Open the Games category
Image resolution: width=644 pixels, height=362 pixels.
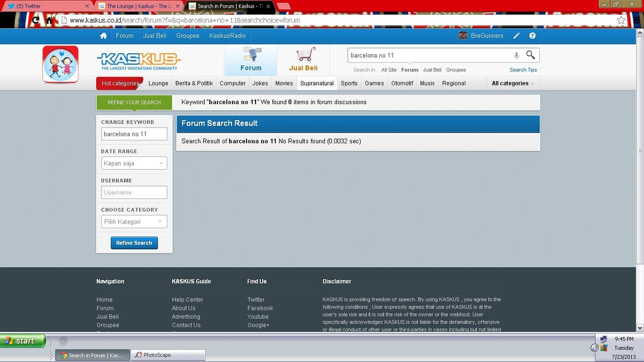coord(374,83)
